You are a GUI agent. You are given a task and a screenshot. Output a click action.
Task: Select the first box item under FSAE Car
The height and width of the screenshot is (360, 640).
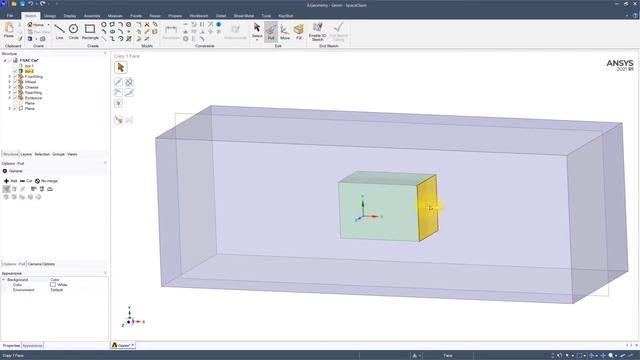tap(29, 66)
